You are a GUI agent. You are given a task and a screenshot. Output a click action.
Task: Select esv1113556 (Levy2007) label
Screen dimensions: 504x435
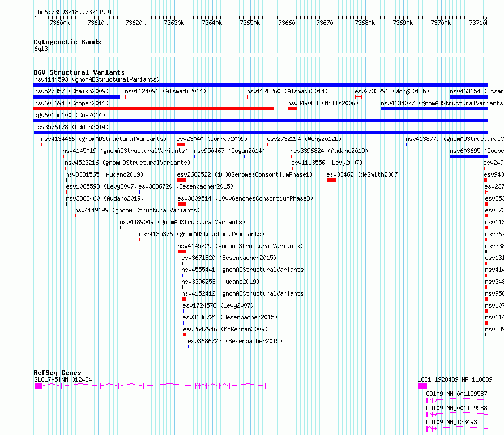click(327, 163)
